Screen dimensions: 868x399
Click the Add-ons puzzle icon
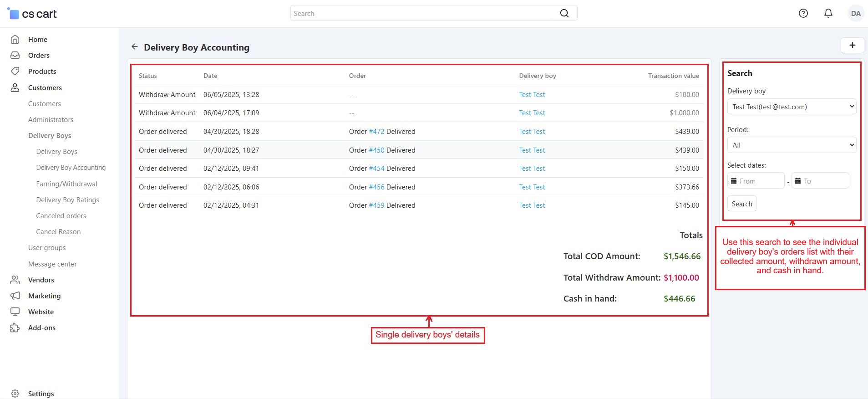pos(15,328)
